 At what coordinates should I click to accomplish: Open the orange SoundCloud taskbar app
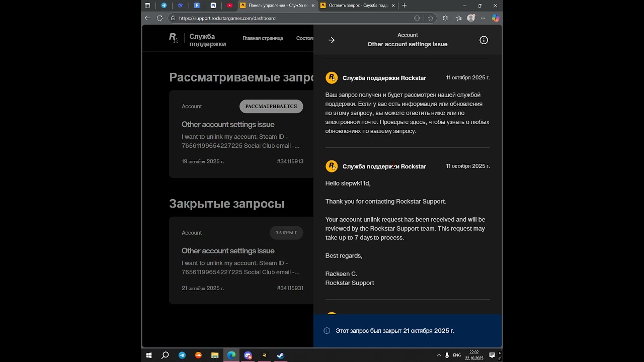click(x=198, y=355)
